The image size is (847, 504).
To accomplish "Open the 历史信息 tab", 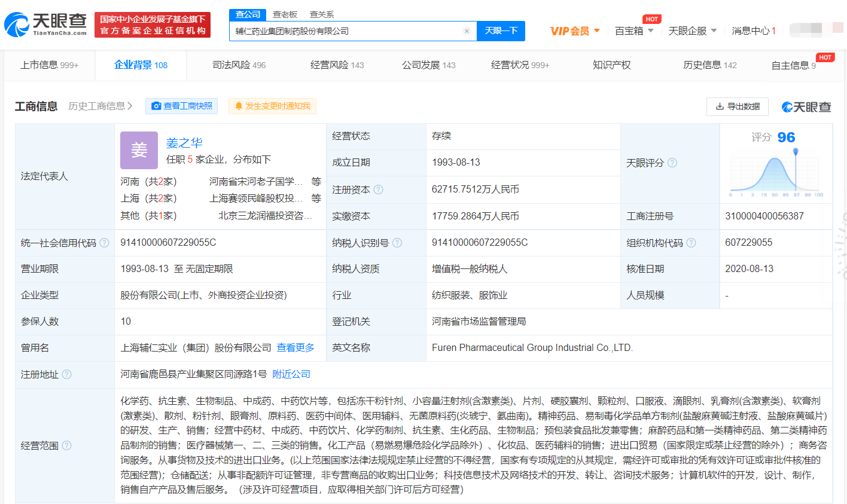I will (x=710, y=65).
